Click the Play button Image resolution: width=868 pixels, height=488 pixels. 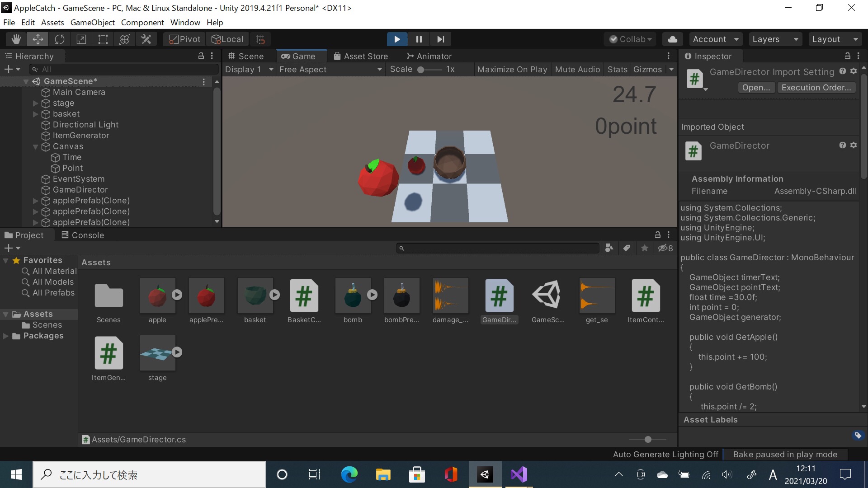pos(397,39)
